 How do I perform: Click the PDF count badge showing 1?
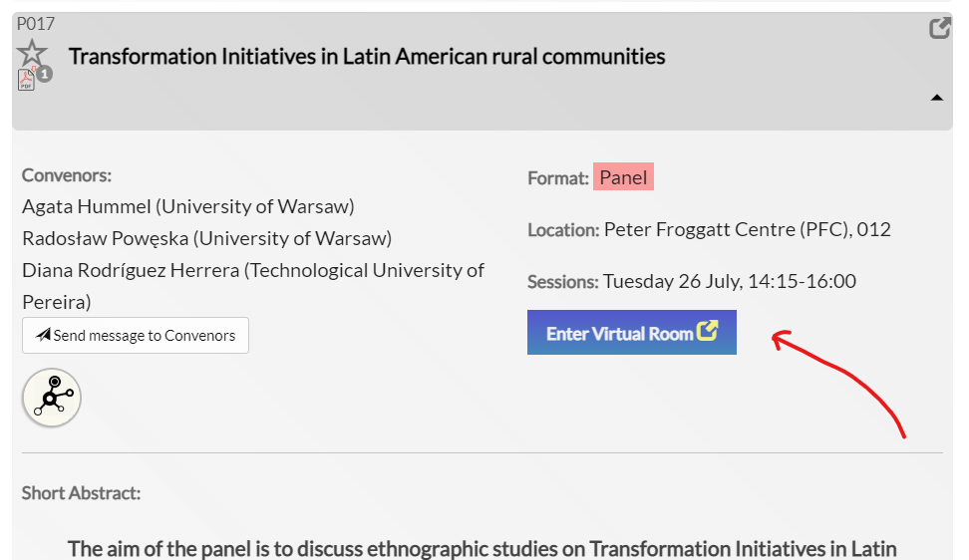[45, 74]
